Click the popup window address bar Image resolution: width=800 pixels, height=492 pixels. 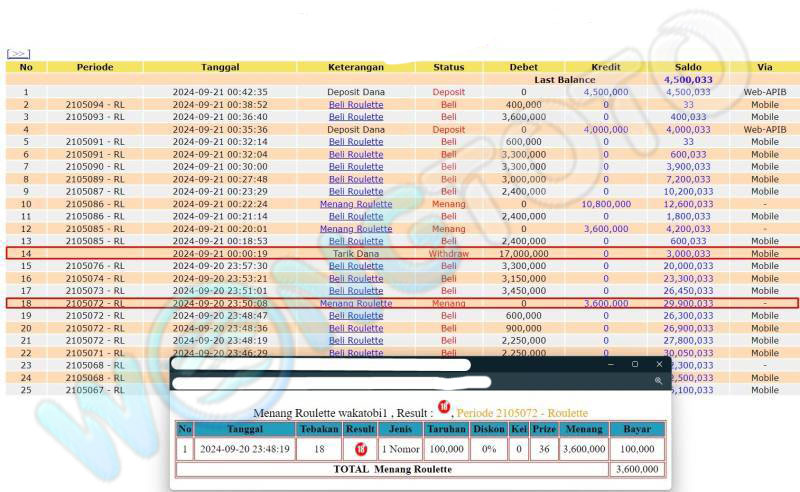(330, 382)
